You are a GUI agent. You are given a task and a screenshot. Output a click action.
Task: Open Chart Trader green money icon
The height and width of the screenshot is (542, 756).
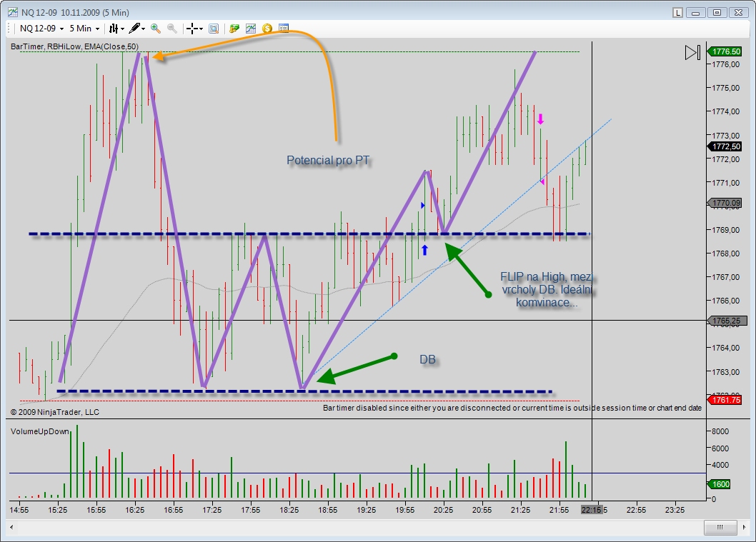tap(234, 29)
